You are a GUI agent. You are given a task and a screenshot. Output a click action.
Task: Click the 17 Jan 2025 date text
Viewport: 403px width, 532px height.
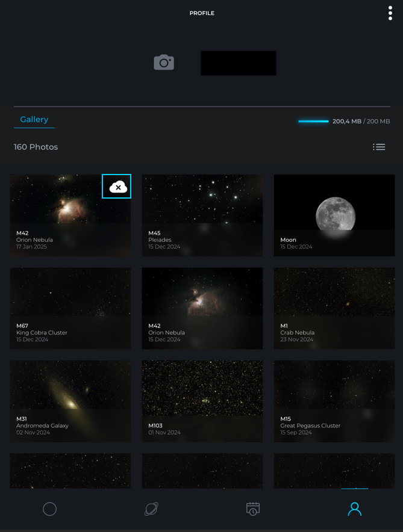pos(31,247)
